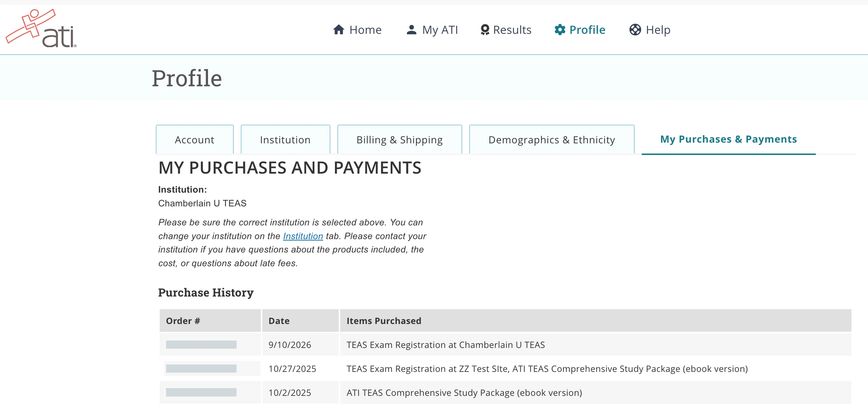Click the My Purchases and Payments heading

click(x=290, y=168)
